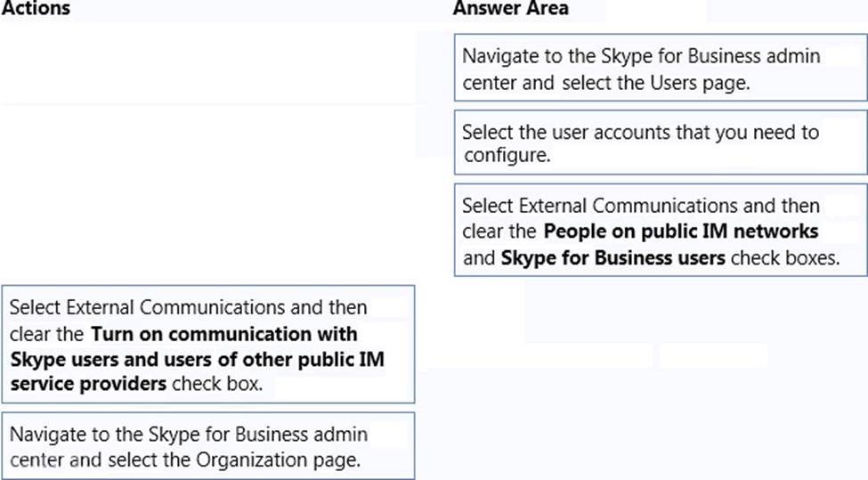Click bold Skype for Business users text
The height and width of the screenshot is (480, 868).
[x=614, y=257]
